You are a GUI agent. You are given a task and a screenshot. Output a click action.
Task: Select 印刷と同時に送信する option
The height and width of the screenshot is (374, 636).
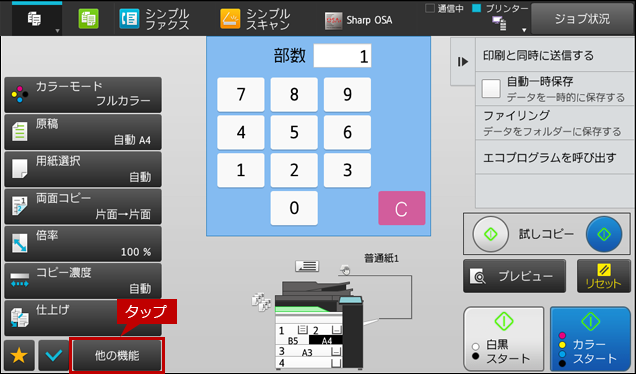tap(554, 55)
